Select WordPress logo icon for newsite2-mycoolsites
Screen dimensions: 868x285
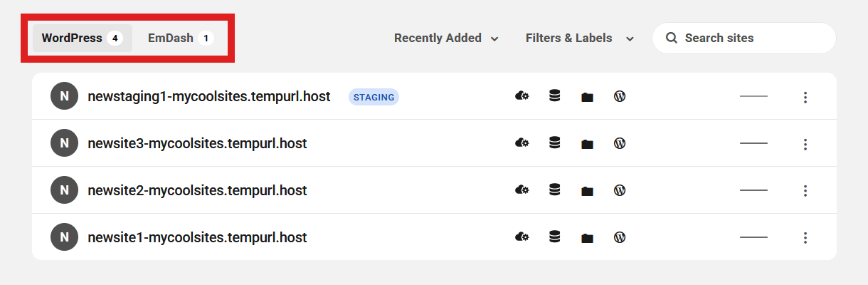pyautogui.click(x=620, y=190)
